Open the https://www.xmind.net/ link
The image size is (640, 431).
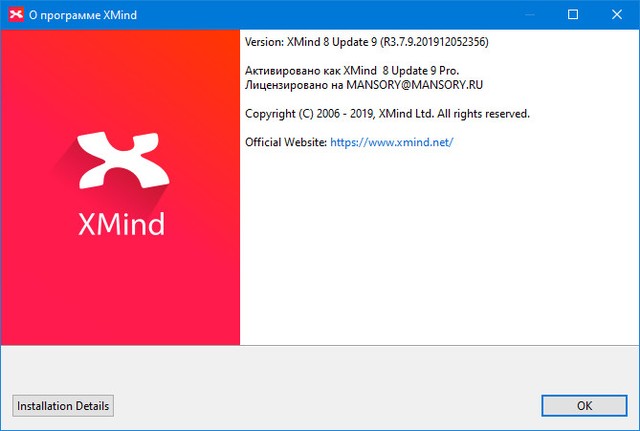click(392, 142)
